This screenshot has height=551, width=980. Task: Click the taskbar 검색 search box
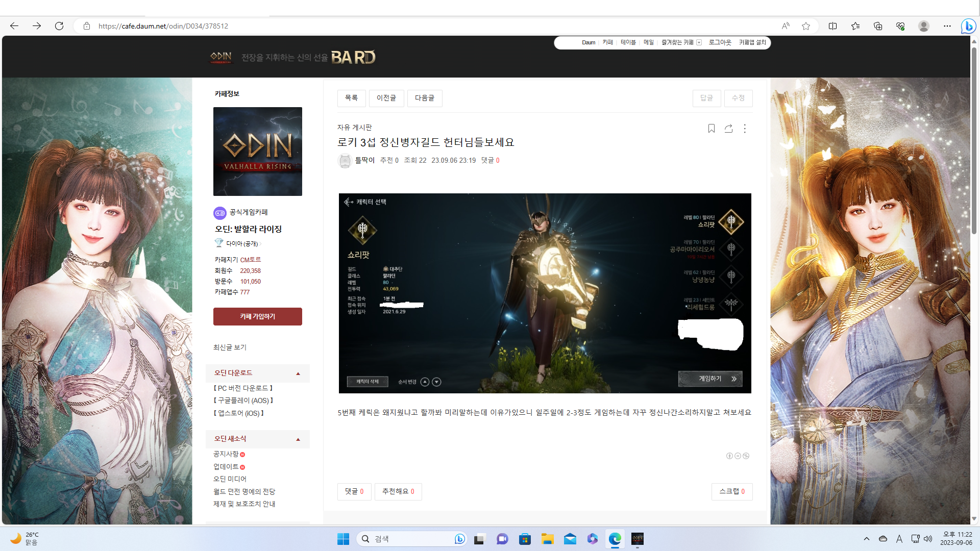[x=411, y=539]
